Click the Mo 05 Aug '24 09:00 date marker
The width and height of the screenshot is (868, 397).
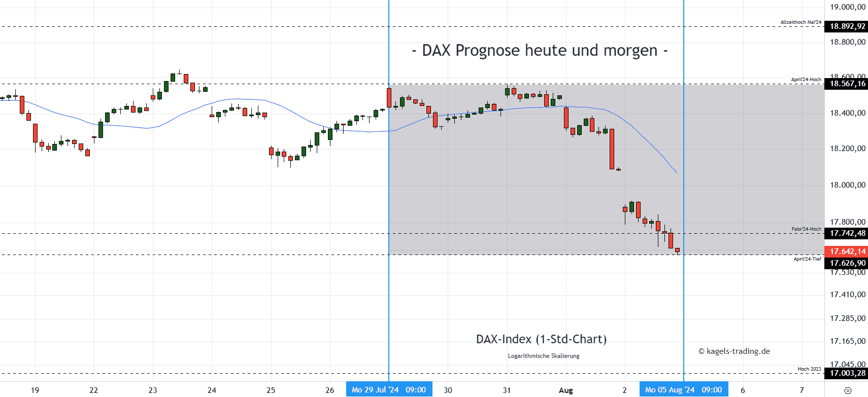point(684,389)
